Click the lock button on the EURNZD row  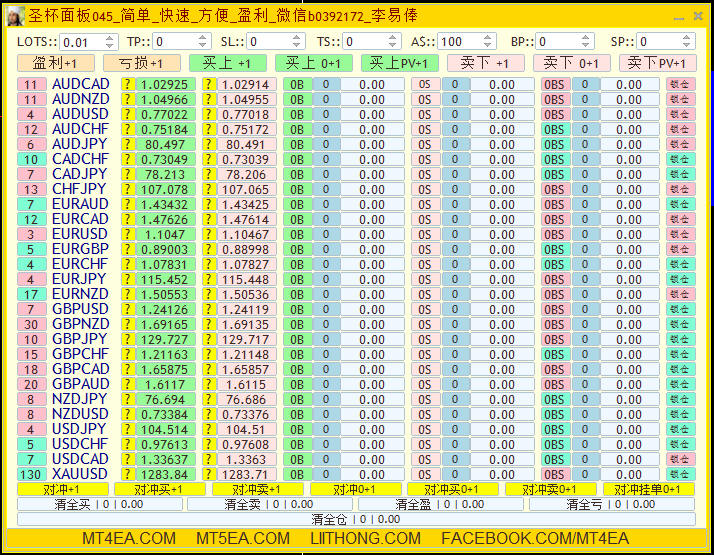click(x=680, y=294)
